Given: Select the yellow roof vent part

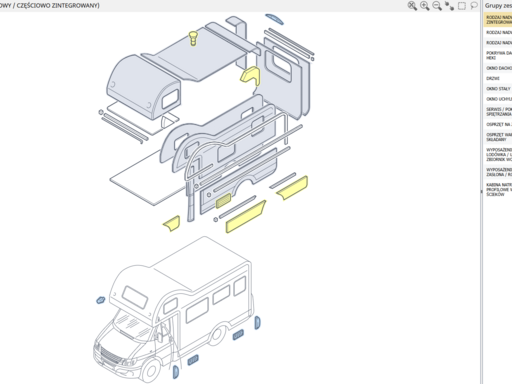Looking at the screenshot, I should [193, 38].
